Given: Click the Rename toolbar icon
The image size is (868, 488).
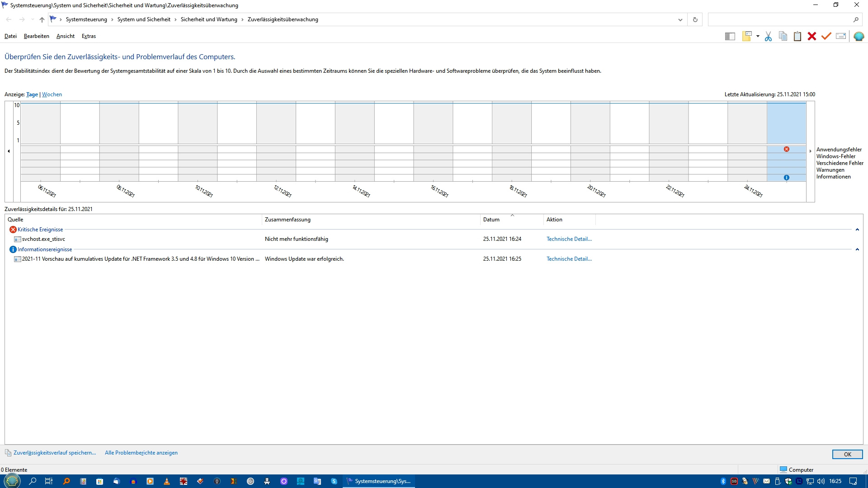Looking at the screenshot, I should 841,36.
